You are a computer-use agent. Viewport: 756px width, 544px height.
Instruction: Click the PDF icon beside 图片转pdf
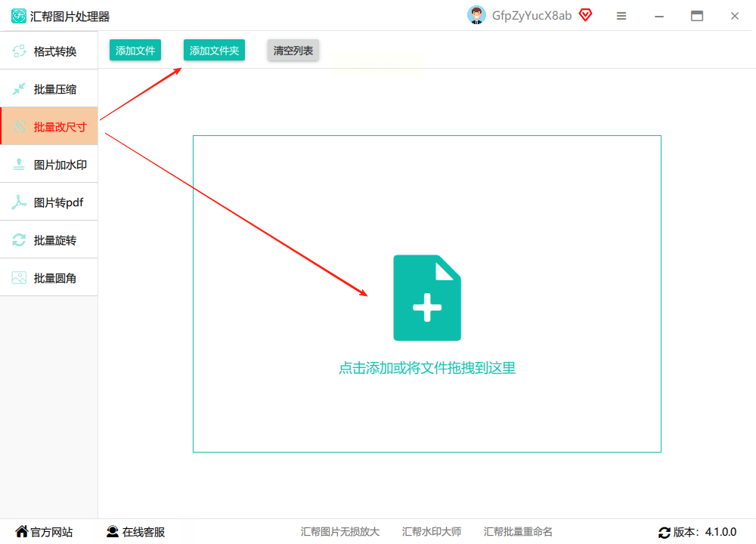coord(19,202)
